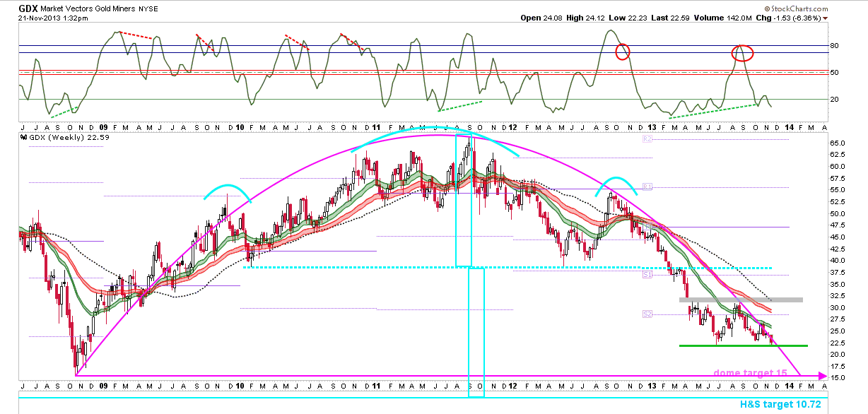Click year label 14 on bottom time axis

790,386
